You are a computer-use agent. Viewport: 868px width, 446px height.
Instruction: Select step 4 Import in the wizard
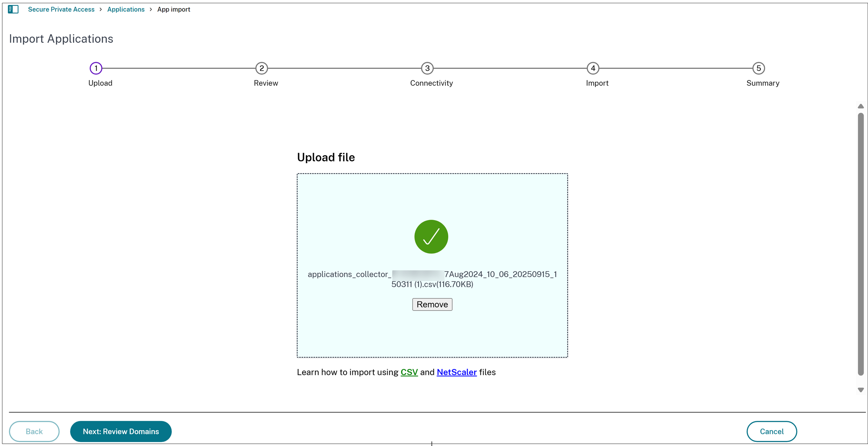[x=593, y=68]
